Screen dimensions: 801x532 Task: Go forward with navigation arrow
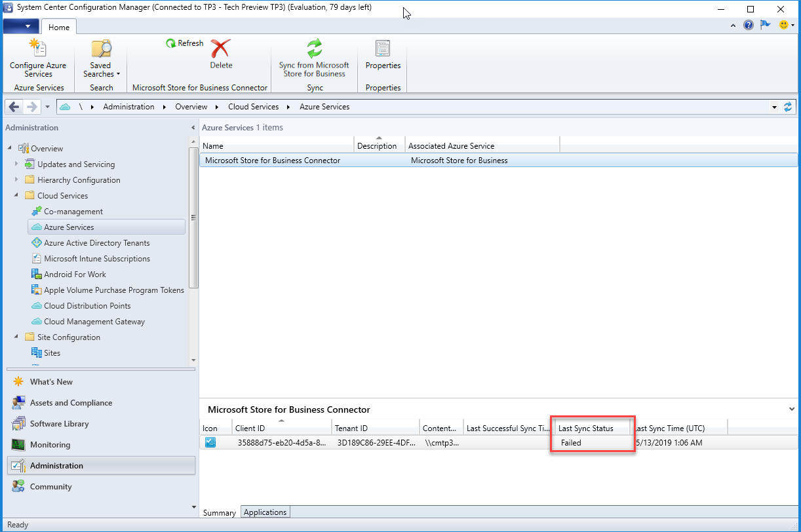(31, 107)
